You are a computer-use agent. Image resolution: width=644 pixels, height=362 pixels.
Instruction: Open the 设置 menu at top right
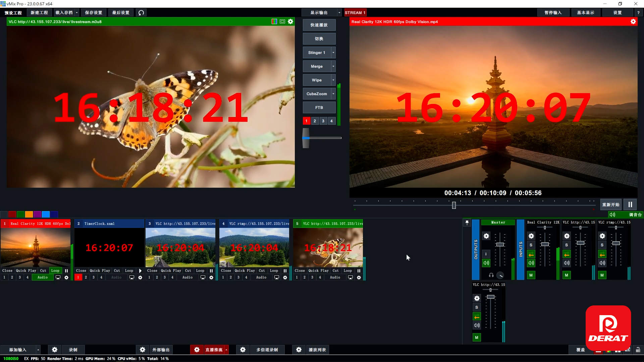click(618, 13)
